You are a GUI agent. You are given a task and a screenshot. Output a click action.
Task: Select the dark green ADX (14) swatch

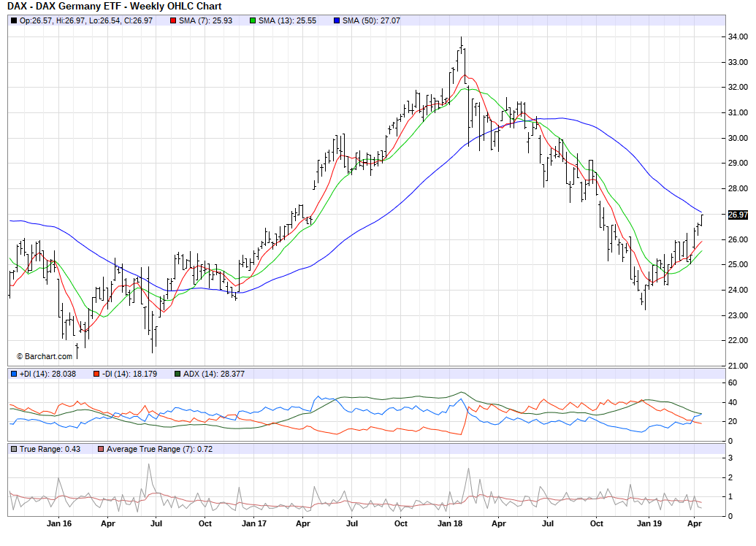coord(179,374)
